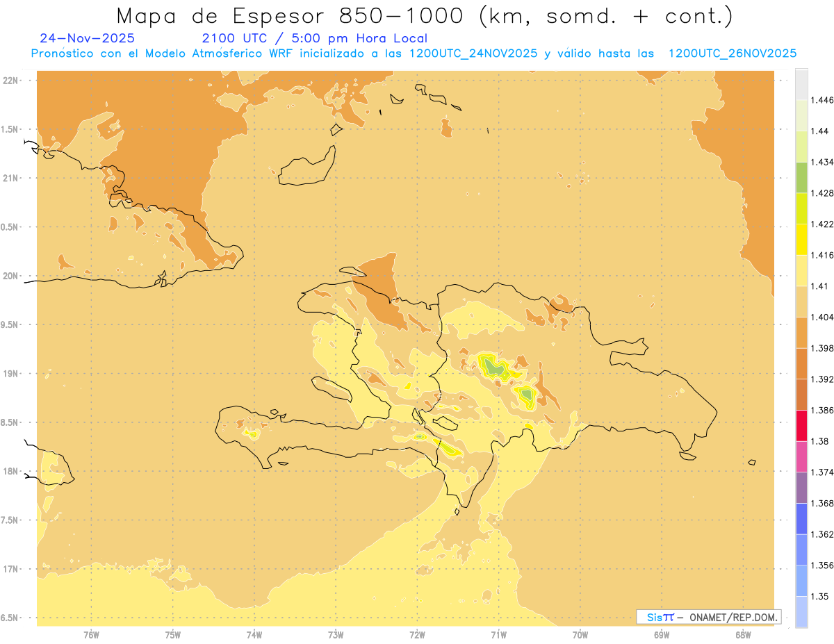
Task: Click the '1.392' legend value
Action: pos(821,379)
